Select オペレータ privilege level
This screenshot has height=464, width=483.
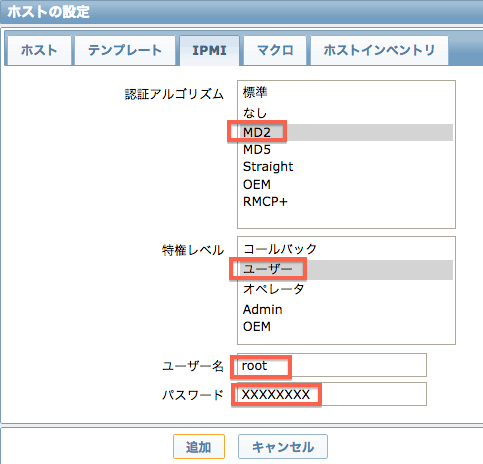point(346,289)
